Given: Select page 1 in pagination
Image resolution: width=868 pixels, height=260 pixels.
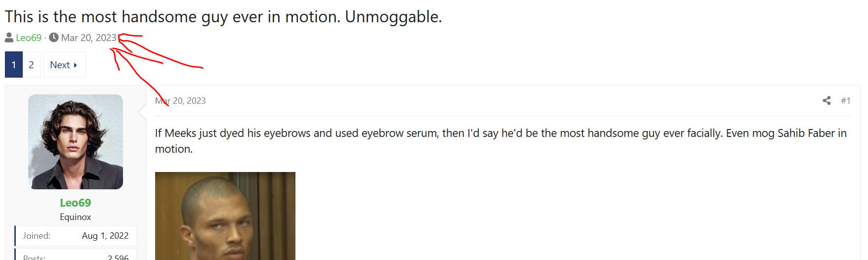Looking at the screenshot, I should point(14,65).
